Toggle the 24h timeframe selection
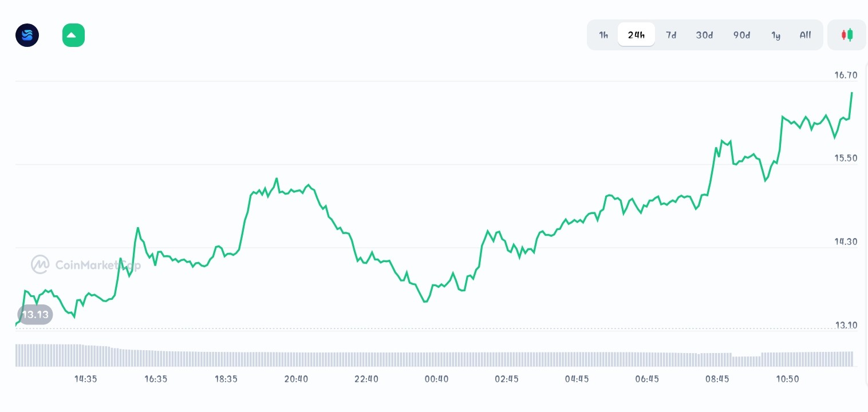This screenshot has height=412, width=868. coord(636,34)
